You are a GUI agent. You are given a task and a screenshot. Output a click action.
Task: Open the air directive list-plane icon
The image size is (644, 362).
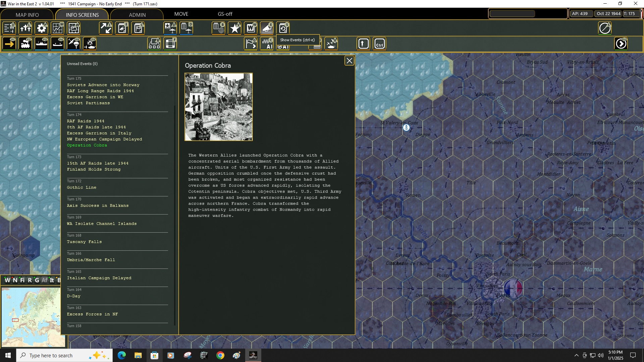(186, 28)
